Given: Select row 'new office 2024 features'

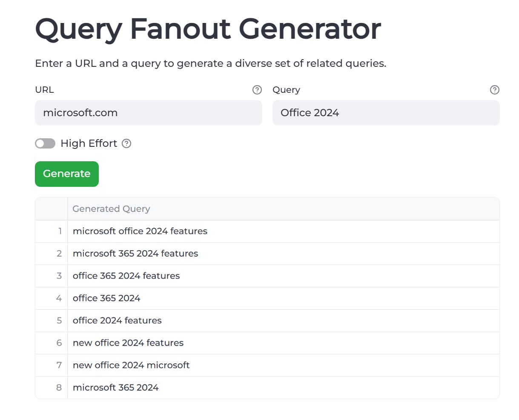Looking at the screenshot, I should click(x=267, y=343).
